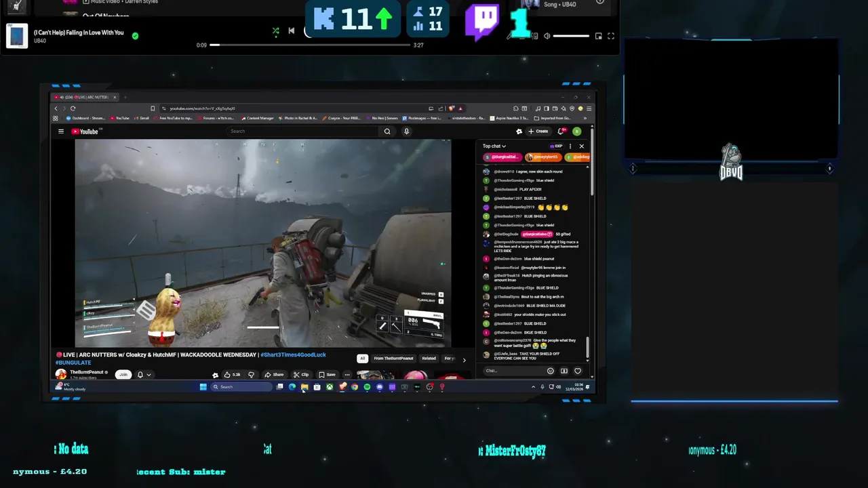
Task: Open YouTube hamburger guide menu
Action: click(60, 131)
